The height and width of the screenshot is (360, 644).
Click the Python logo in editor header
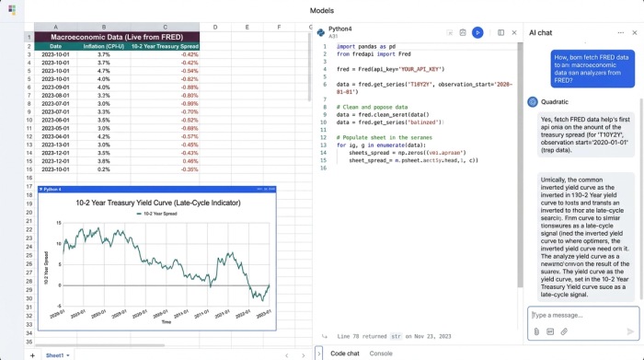pos(321,32)
